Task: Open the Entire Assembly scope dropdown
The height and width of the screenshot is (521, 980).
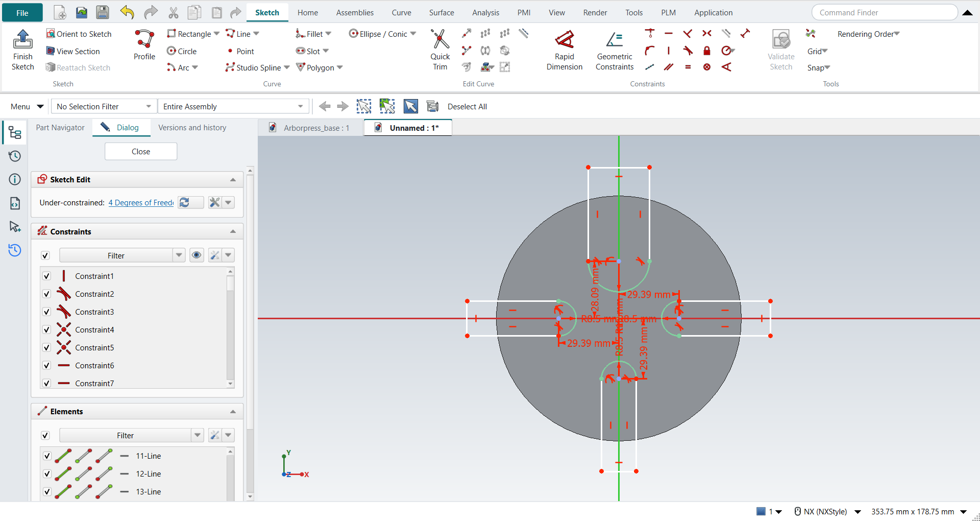Action: click(234, 106)
